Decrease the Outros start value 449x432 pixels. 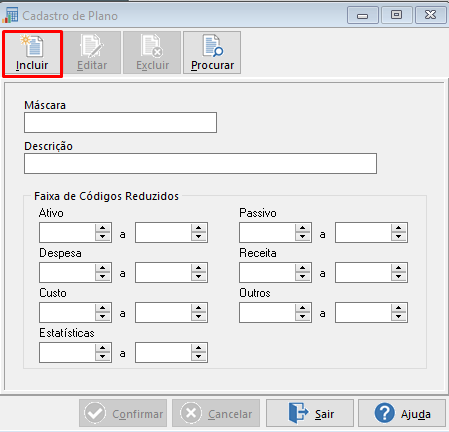(303, 317)
